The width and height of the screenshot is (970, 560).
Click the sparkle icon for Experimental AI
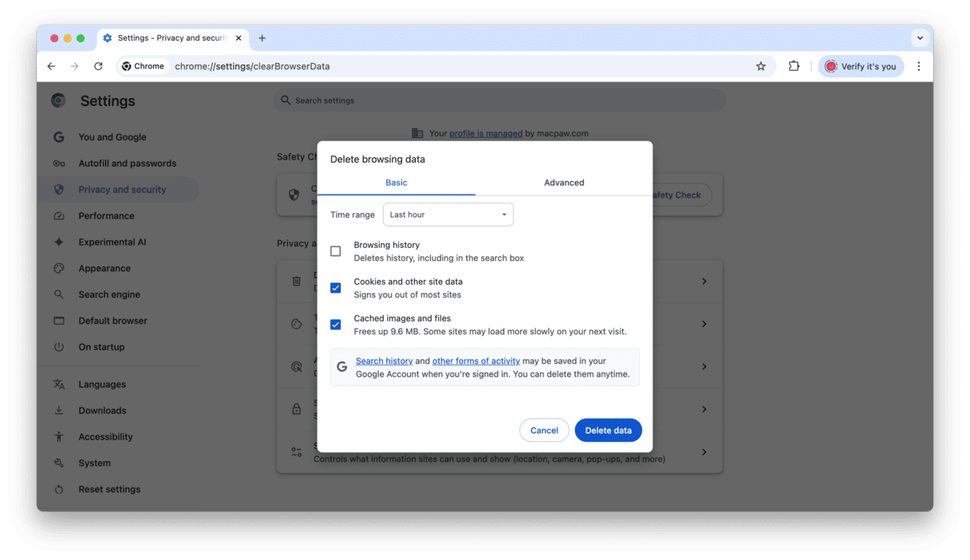click(59, 243)
